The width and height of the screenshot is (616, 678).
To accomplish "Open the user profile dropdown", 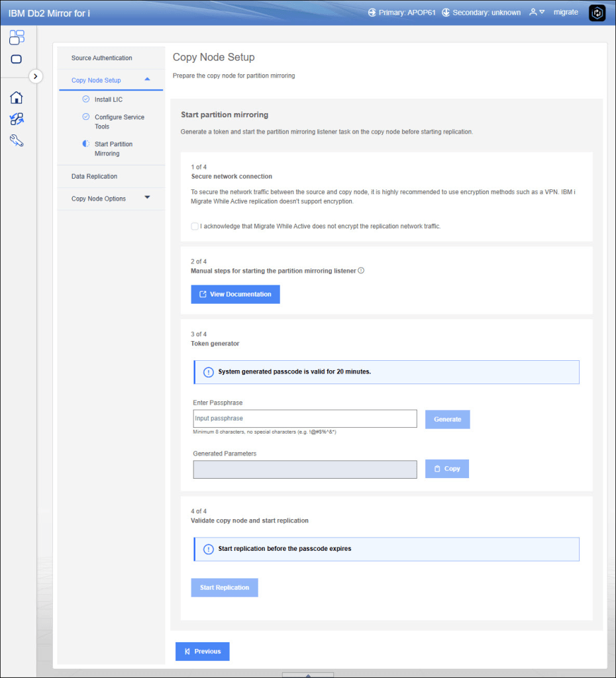I will point(537,12).
